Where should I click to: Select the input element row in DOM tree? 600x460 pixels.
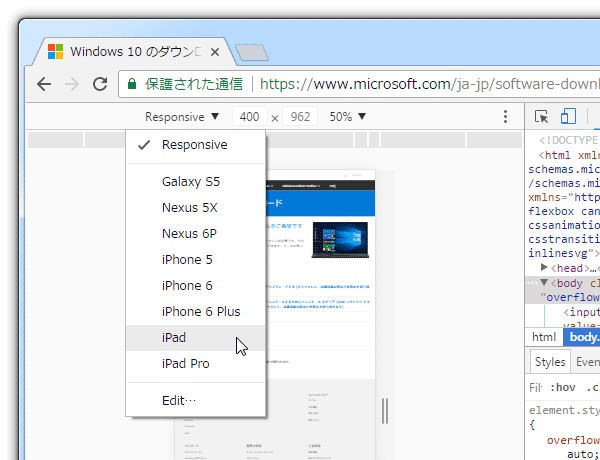point(581,312)
